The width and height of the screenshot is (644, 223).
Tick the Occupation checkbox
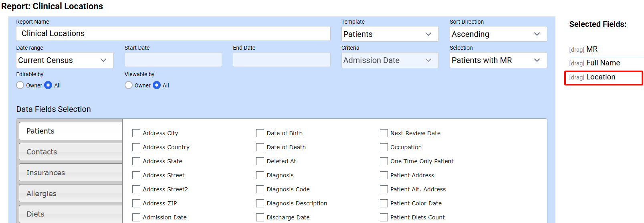click(x=384, y=147)
